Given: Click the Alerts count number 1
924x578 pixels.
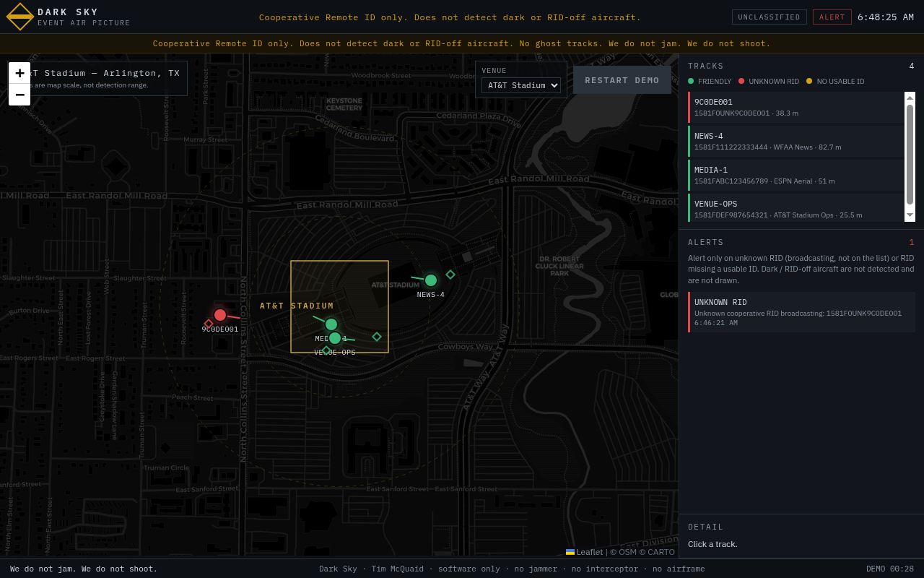Looking at the screenshot, I should point(912,242).
